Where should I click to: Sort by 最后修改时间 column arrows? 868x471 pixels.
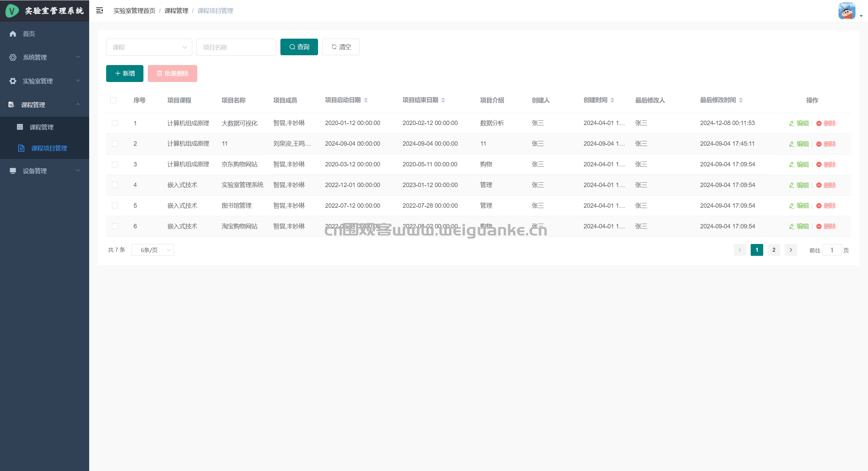[741, 100]
